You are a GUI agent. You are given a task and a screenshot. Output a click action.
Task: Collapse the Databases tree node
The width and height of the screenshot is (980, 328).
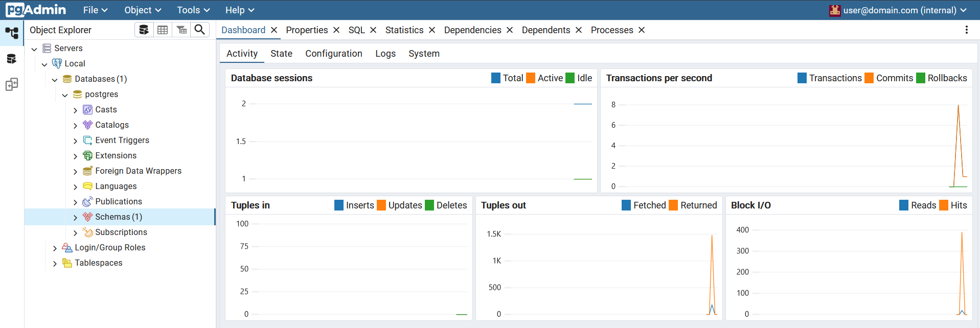55,79
